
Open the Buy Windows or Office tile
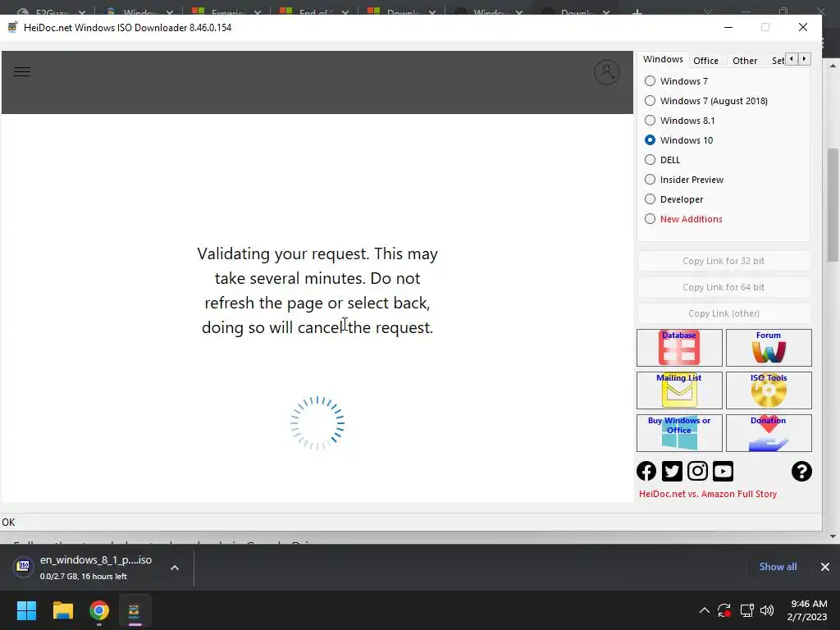coord(678,433)
